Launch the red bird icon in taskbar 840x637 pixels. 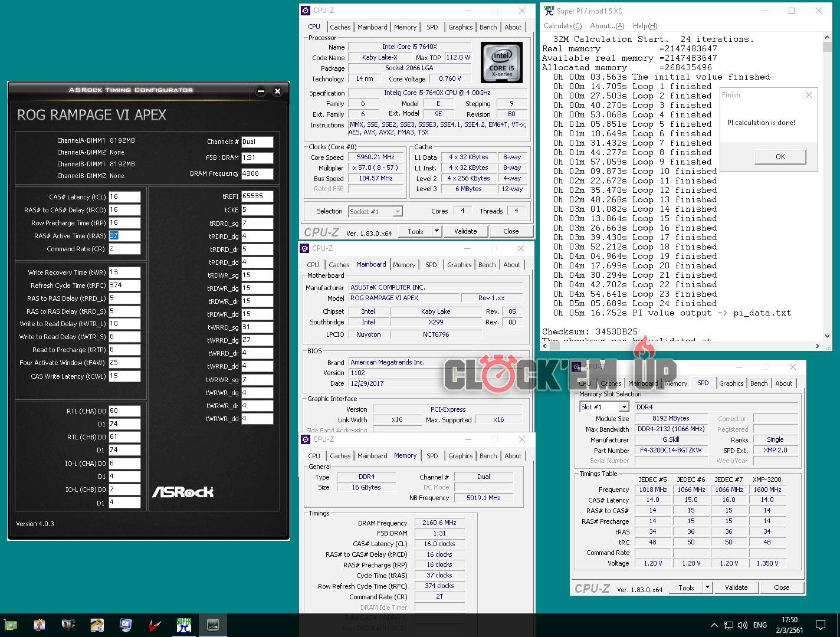click(155, 625)
